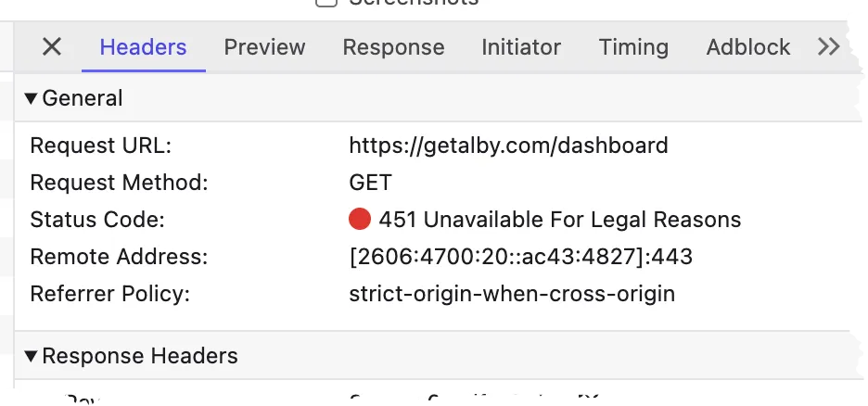Click the getalby.com/dashboard request URL
Viewport: 868px width, 406px height.
508,146
